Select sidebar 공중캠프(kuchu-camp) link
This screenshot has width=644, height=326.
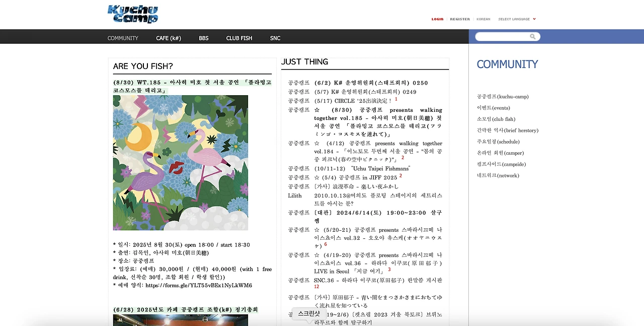(x=503, y=97)
